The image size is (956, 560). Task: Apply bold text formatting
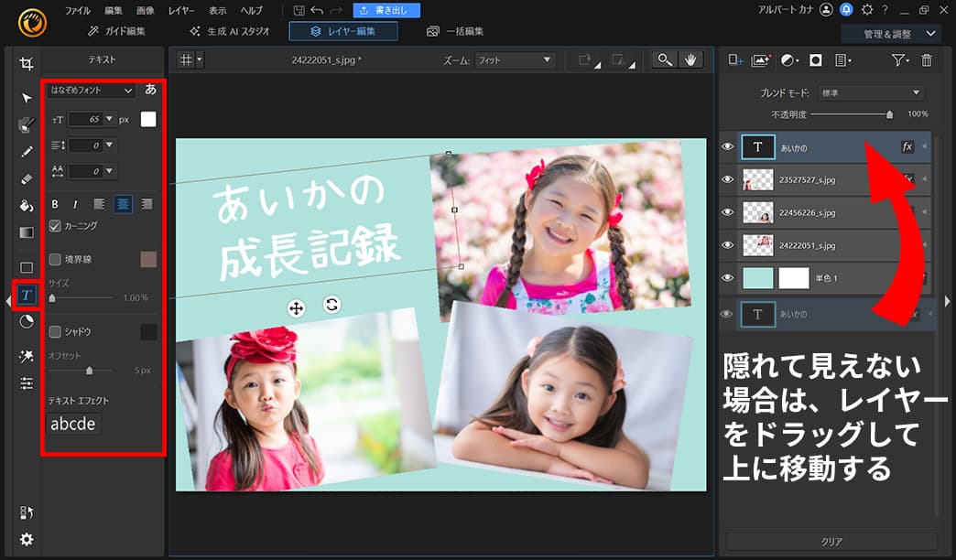tap(55, 204)
